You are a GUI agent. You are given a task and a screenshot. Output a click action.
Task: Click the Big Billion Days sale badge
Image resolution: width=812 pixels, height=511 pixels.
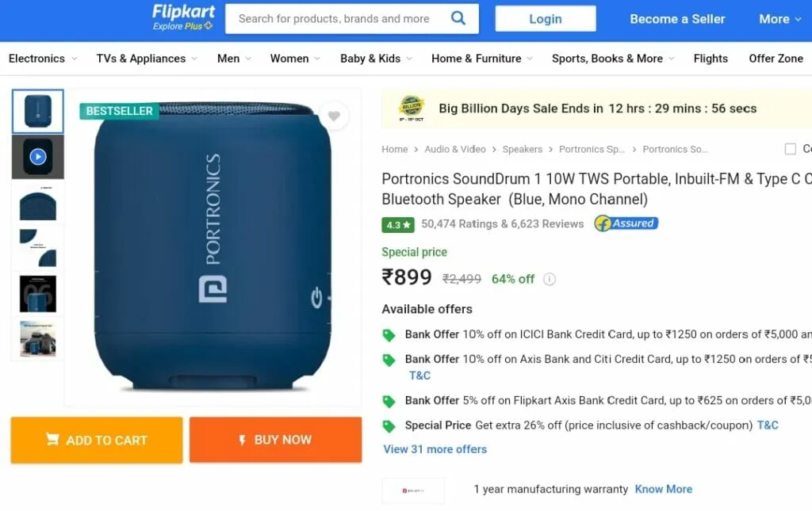[x=412, y=109]
